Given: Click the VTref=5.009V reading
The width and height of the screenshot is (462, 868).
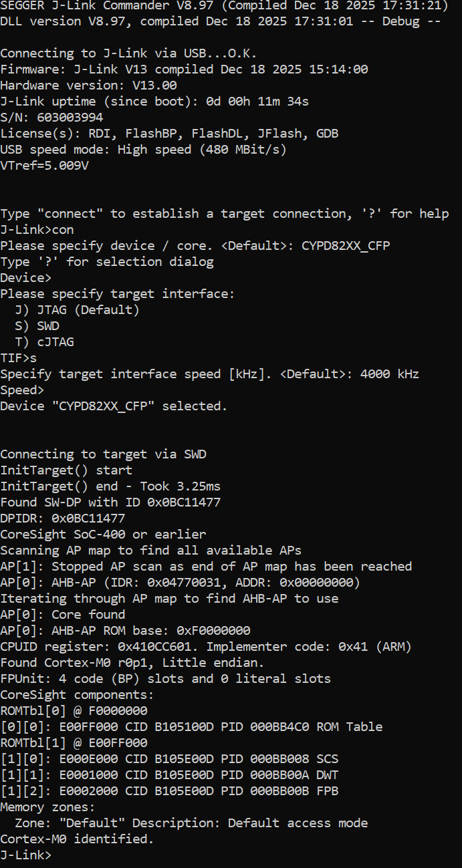Looking at the screenshot, I should click(x=44, y=166).
